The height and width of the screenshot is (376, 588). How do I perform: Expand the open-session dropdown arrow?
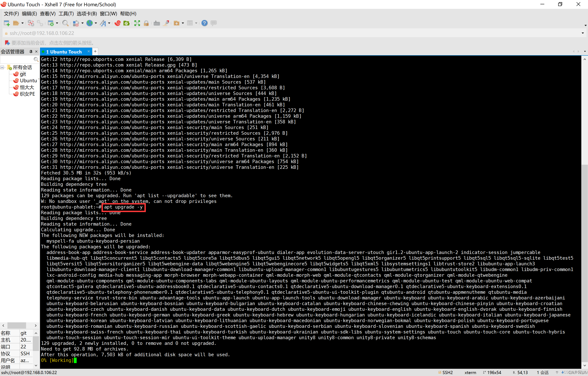[x=23, y=23]
